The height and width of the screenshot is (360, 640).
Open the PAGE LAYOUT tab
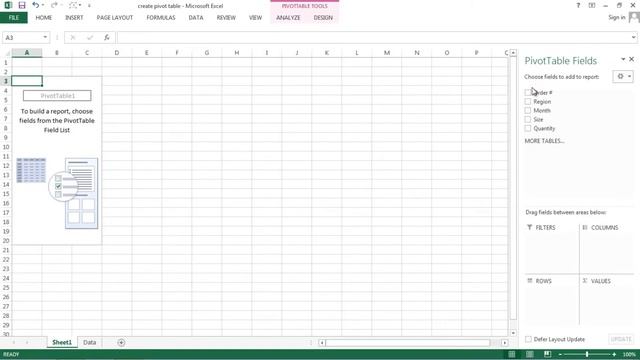[115, 18]
